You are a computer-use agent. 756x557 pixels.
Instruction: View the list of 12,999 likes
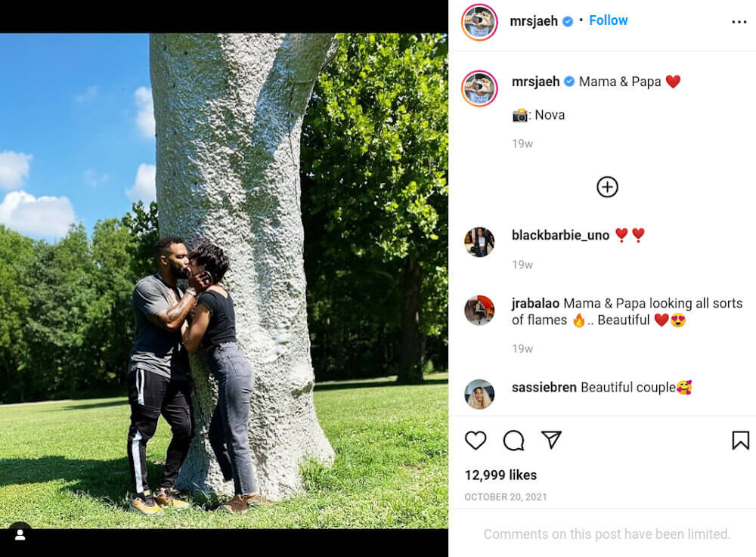coord(500,475)
